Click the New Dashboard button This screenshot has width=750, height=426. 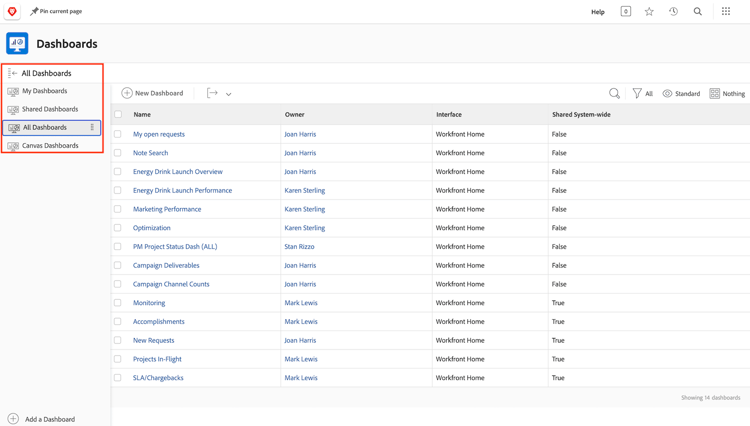(153, 93)
